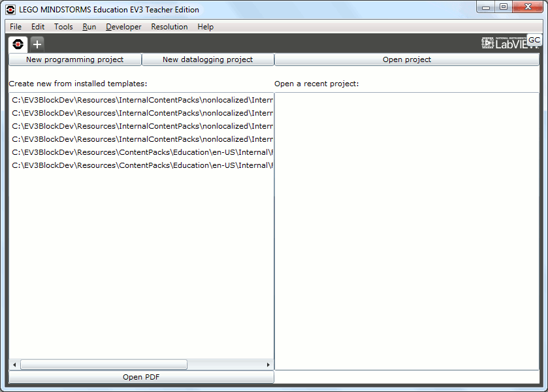Click the "Create new from installed templates:" label
Viewport: 548px width, 392px height.
coord(78,84)
